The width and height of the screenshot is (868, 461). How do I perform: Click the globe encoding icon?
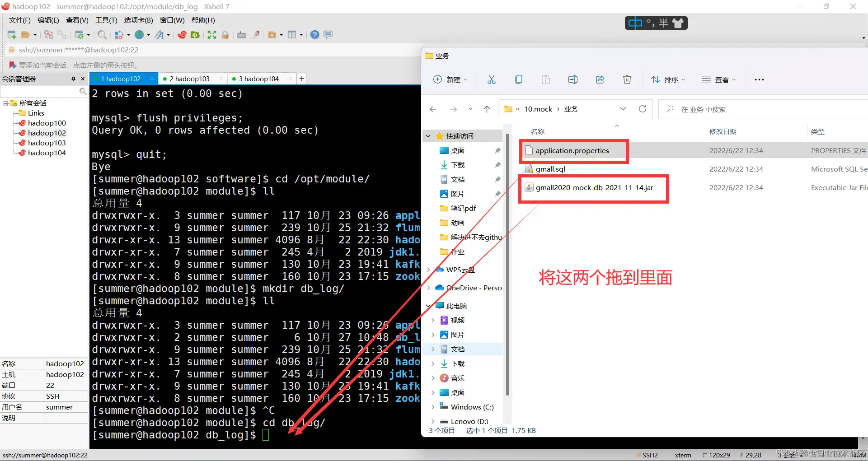coord(139,35)
